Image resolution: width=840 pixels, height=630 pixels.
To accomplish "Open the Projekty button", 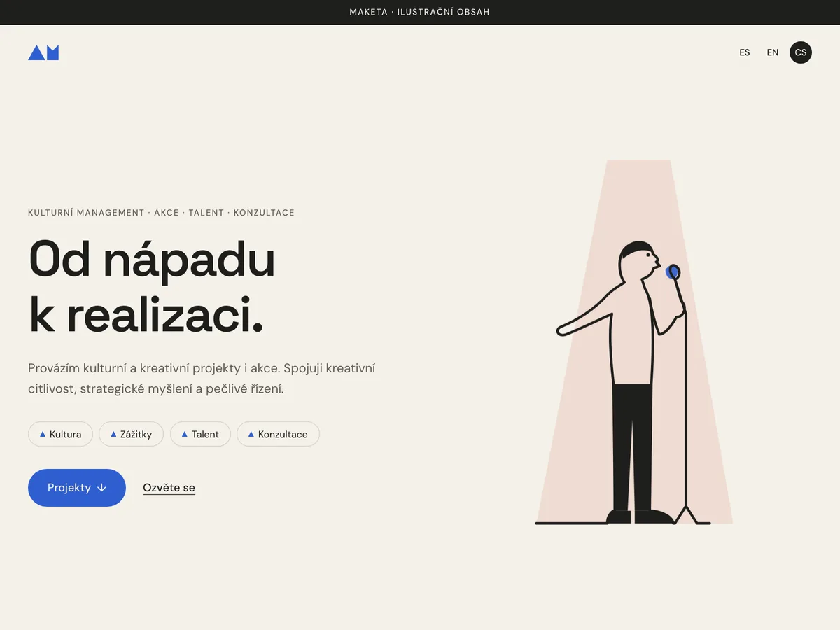I will 77,488.
